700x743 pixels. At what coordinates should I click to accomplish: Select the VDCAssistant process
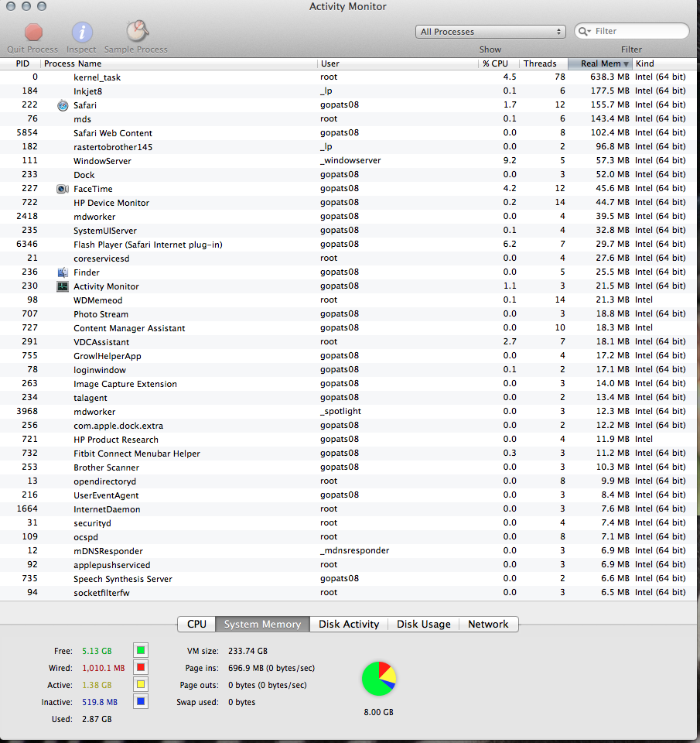pos(348,342)
